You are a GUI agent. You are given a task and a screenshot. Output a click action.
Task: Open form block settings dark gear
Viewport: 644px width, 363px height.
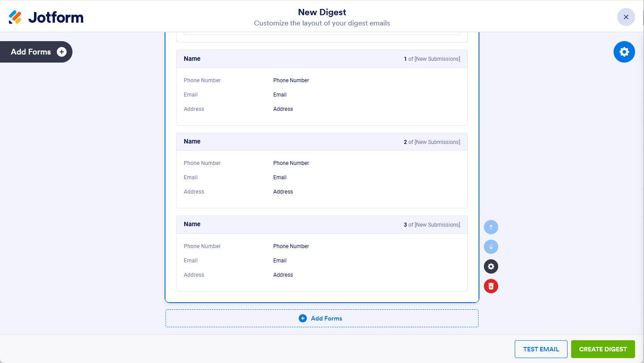pos(491,266)
